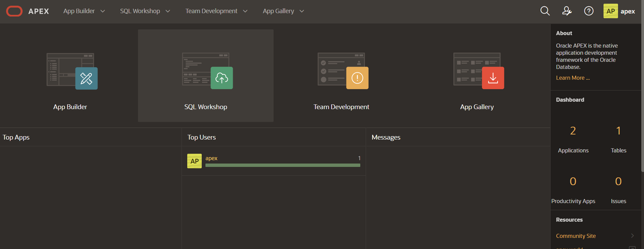Screen dimensions: 644x249
Task: Click the Tables label in Dashboard
Action: coord(618,150)
